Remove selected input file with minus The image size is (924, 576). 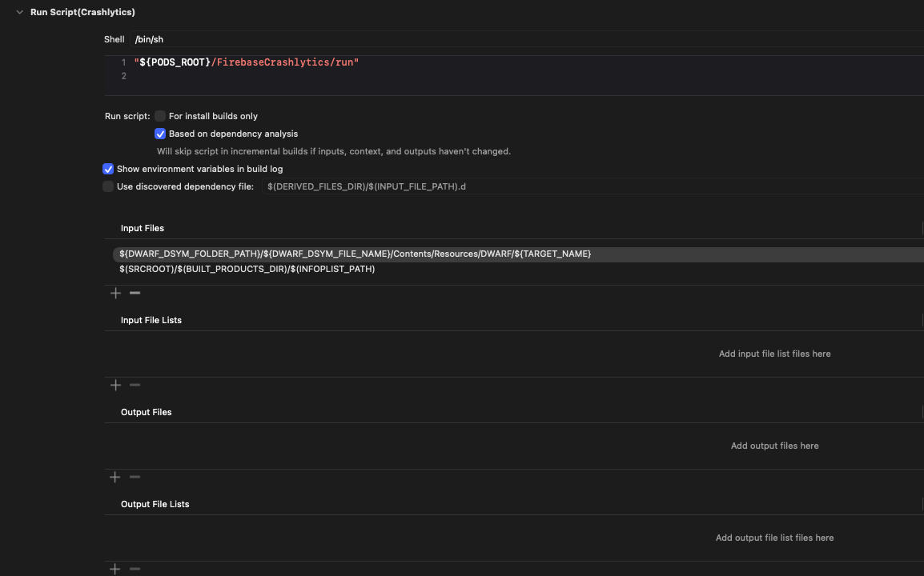(x=135, y=294)
